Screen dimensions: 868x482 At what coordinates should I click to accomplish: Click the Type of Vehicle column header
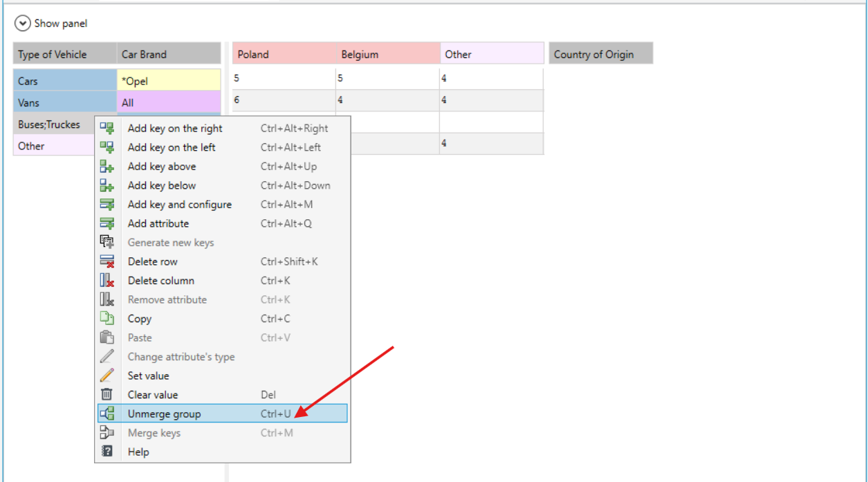pos(65,54)
